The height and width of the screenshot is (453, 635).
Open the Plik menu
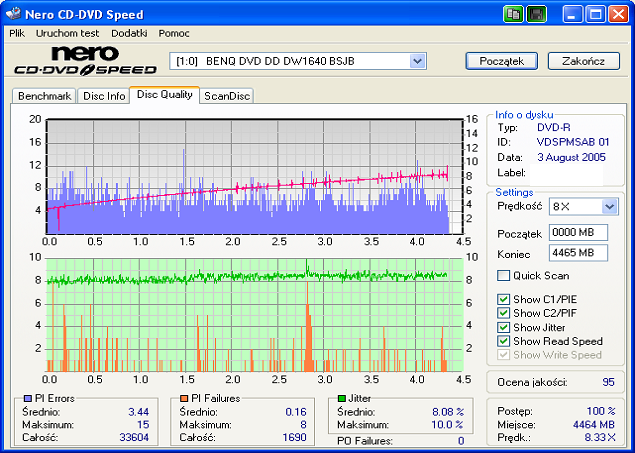pos(17,34)
